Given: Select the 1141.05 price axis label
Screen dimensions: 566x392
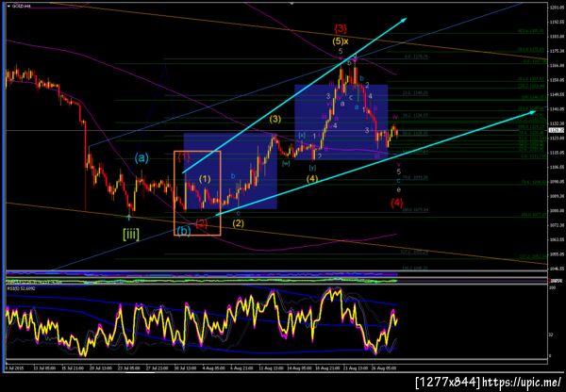Looking at the screenshot, I should click(x=557, y=109).
